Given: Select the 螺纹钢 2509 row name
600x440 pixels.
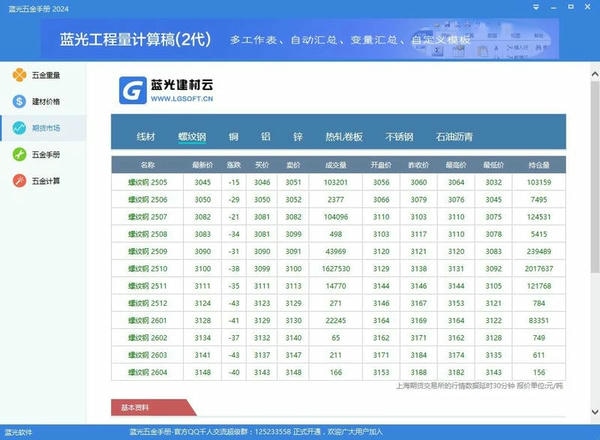Looking at the screenshot, I should click(x=148, y=251).
